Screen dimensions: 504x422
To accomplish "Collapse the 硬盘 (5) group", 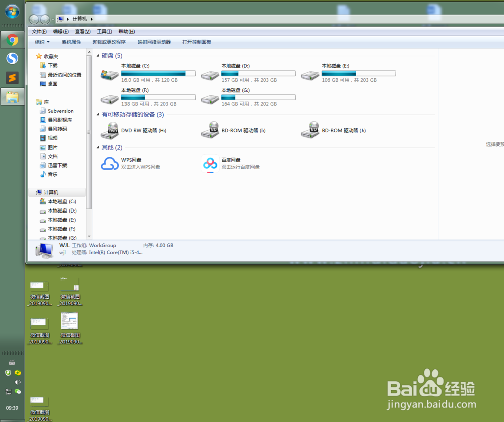I will (x=98, y=56).
